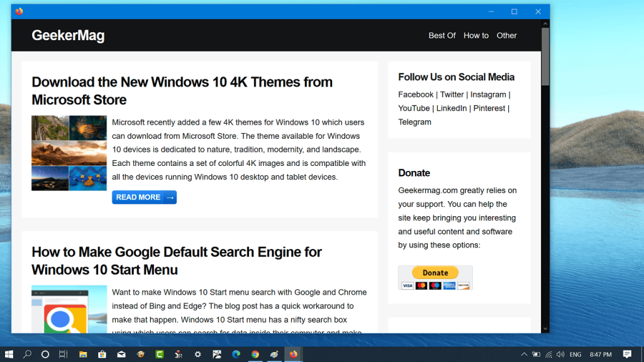Click the Google search article thumbnail

point(69,309)
